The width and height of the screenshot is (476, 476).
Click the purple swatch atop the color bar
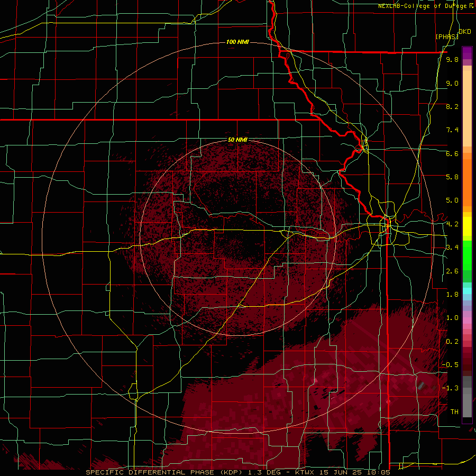(x=467, y=53)
